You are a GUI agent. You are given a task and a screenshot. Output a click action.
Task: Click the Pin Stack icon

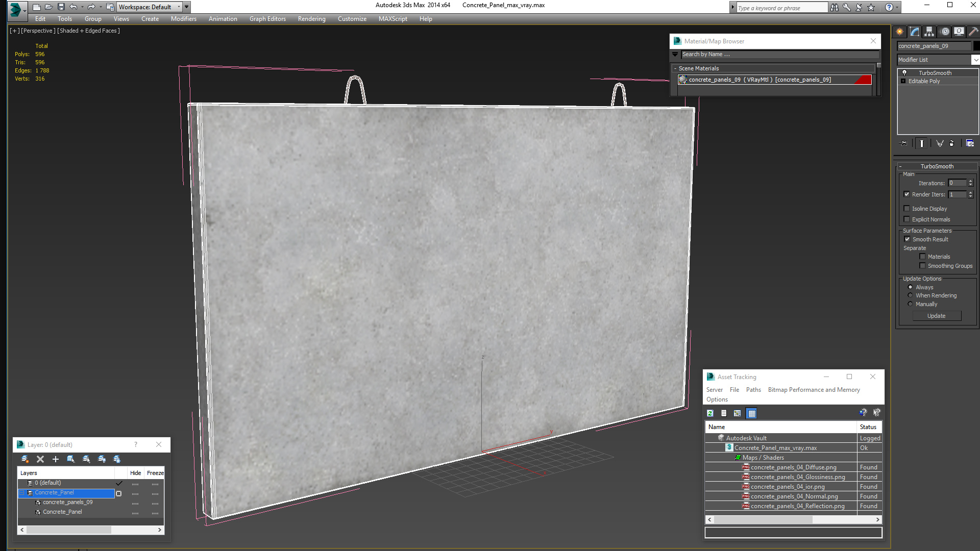pyautogui.click(x=903, y=143)
